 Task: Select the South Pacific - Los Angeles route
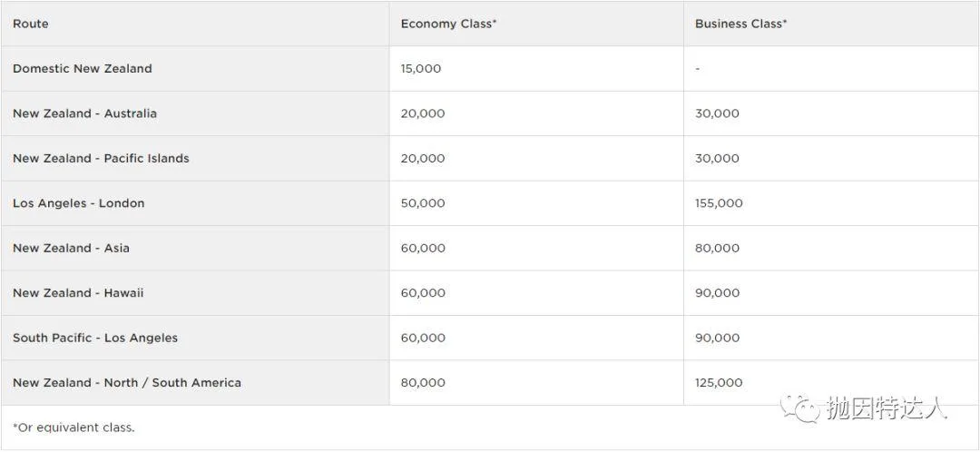click(95, 338)
